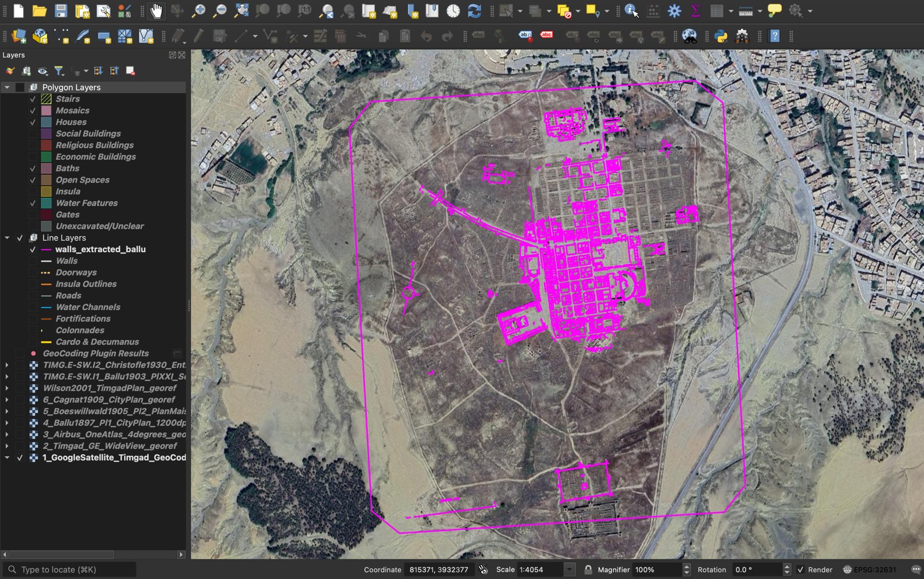Activate the Zoom Out tool
Viewport: 924px width, 579px height.
click(219, 10)
